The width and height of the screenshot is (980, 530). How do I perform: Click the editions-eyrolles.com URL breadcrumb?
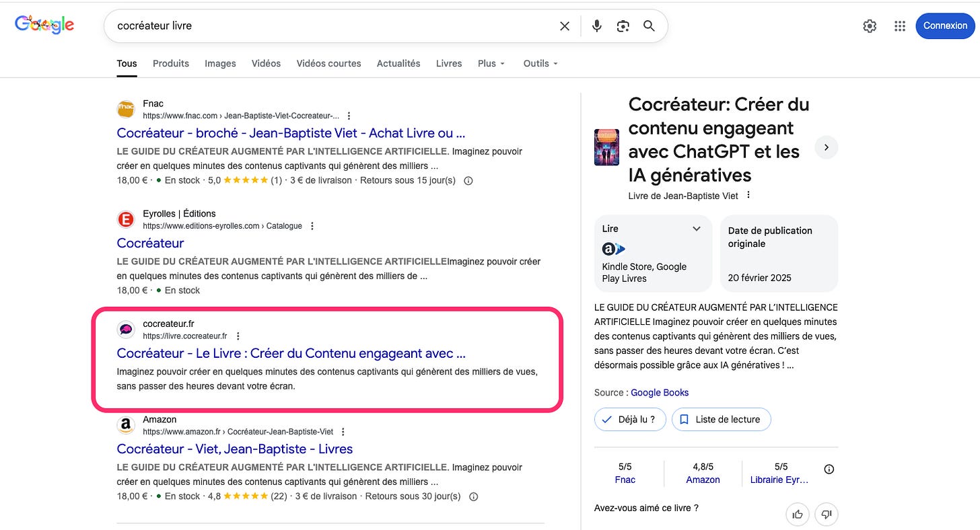[x=222, y=226]
